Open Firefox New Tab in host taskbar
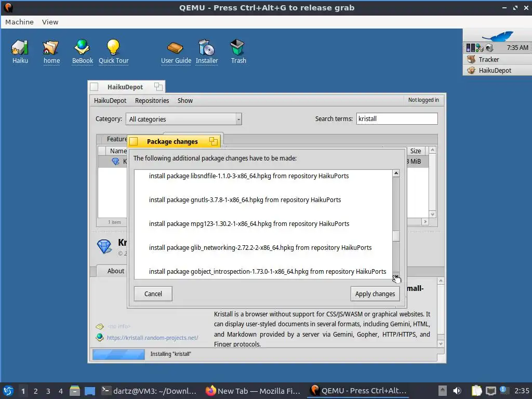The image size is (532, 399). coord(253,391)
